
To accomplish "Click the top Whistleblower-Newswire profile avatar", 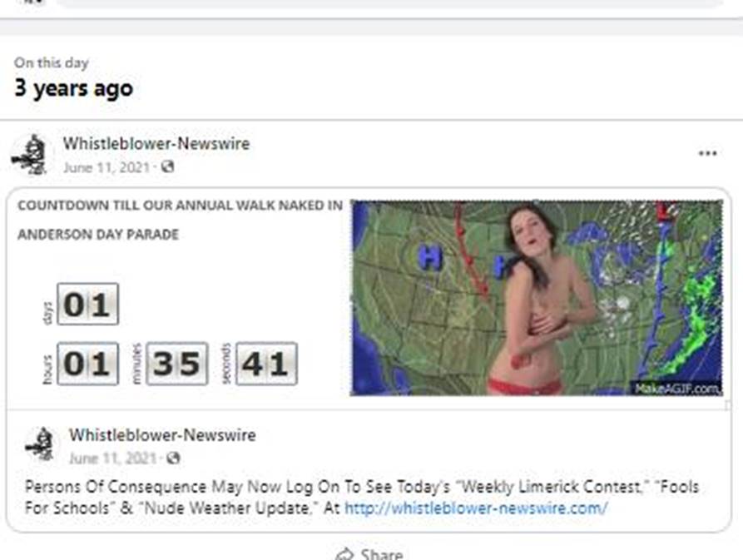I will point(32,155).
